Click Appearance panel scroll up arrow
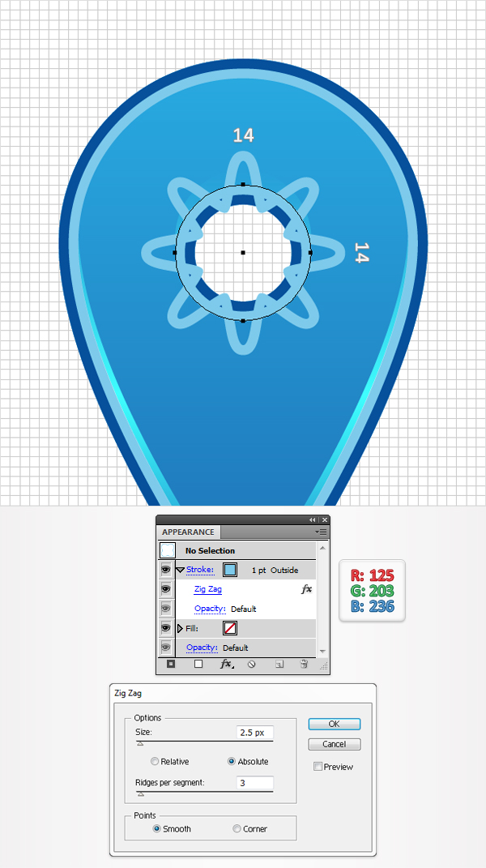The width and height of the screenshot is (486, 868). tap(322, 548)
